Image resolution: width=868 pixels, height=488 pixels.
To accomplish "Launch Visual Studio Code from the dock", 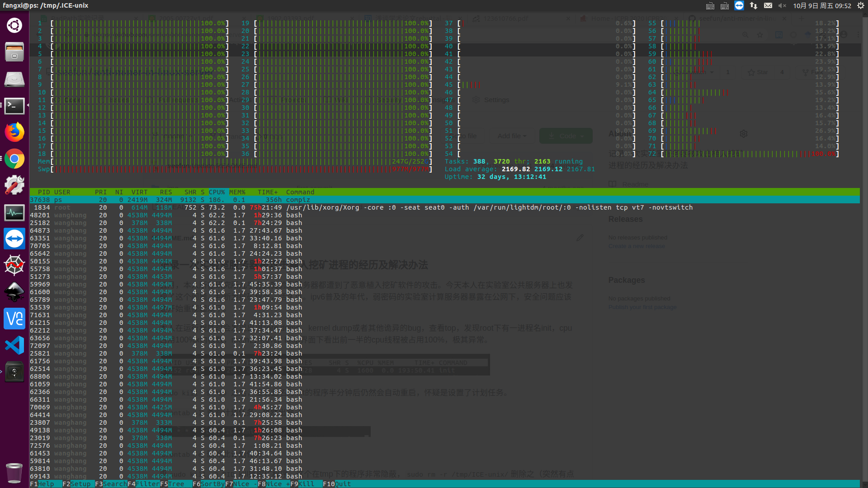I will [x=14, y=346].
